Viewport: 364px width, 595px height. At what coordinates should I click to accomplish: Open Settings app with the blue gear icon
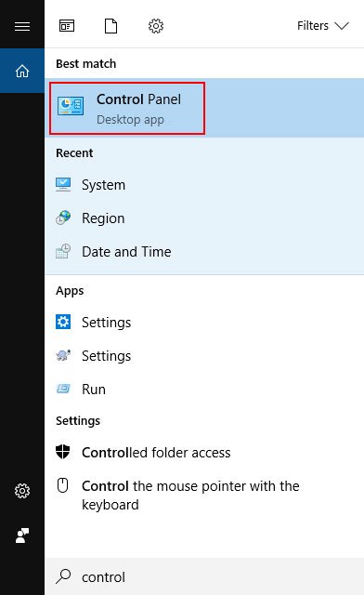pyautogui.click(x=204, y=323)
